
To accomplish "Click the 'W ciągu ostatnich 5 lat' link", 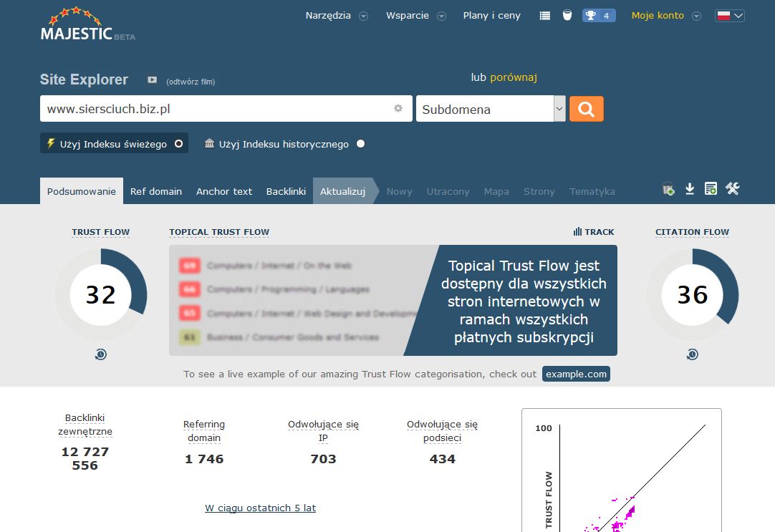I will point(261,508).
